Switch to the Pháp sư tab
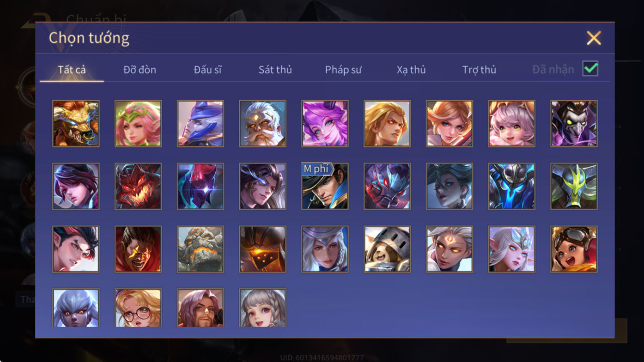This screenshot has width=644, height=362. [x=343, y=69]
